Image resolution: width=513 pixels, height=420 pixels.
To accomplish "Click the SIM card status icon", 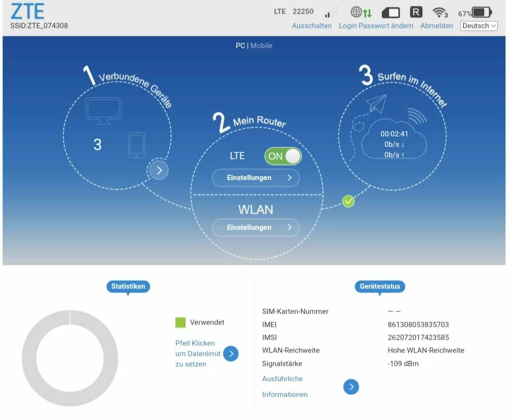I will (390, 13).
